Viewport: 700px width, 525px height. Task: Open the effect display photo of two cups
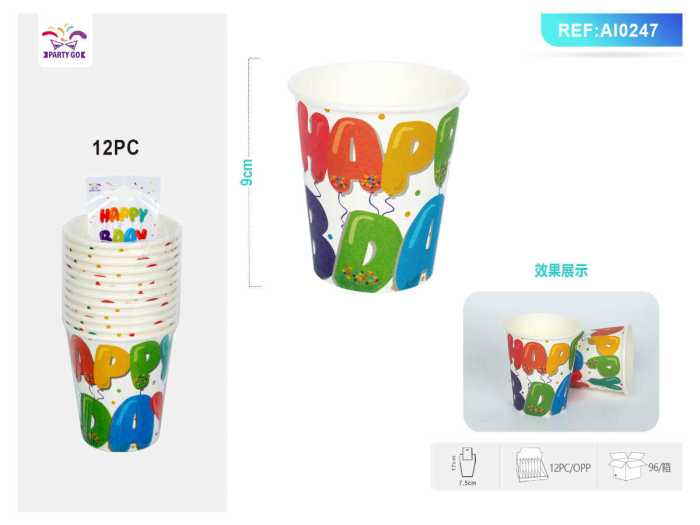pos(561,361)
